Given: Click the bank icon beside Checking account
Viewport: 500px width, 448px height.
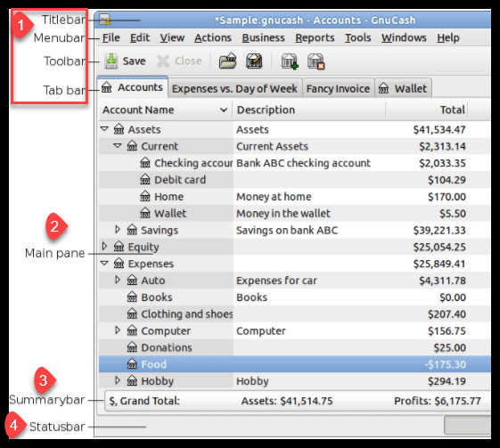Looking at the screenshot, I should 145,163.
